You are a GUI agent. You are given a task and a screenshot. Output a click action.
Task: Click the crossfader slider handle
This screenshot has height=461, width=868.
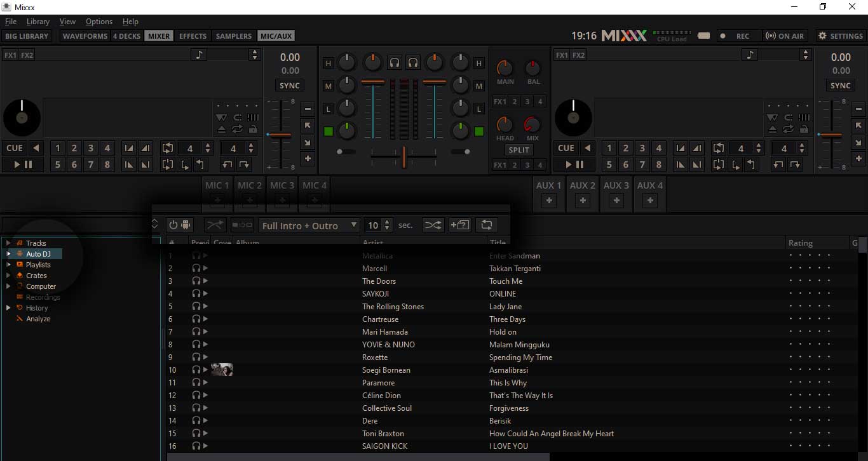pyautogui.click(x=403, y=156)
